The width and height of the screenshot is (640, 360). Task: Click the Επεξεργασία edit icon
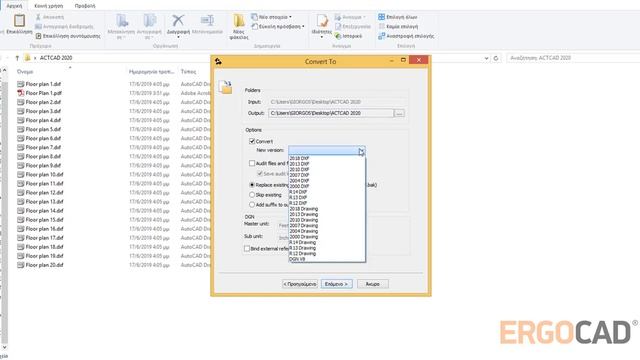[338, 27]
